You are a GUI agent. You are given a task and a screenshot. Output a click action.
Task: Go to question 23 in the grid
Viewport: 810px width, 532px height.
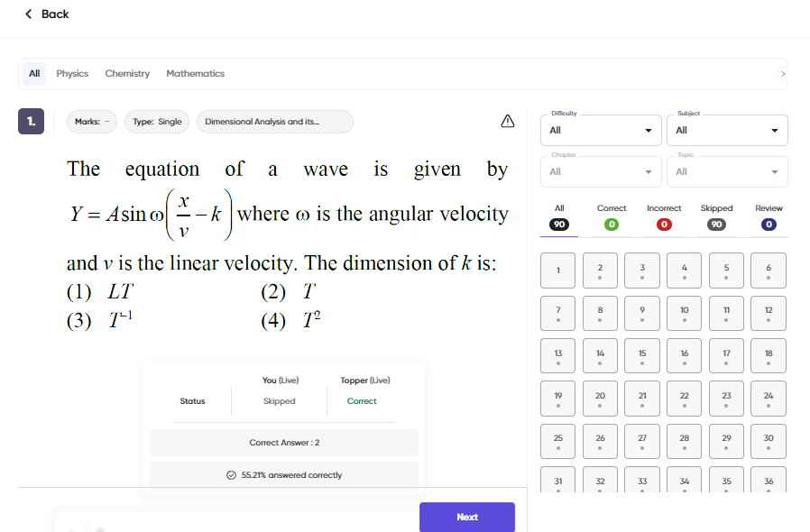726,399
